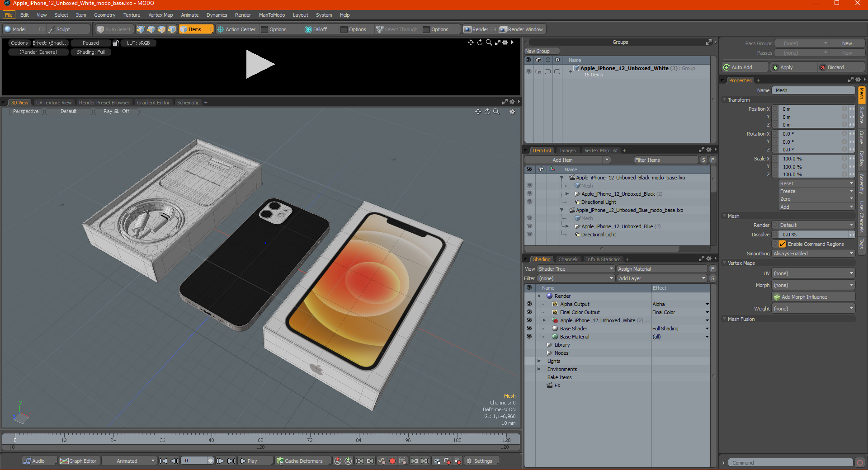Select Polygons selection mode cube icon
Viewport: 868px width, 470px height.
coord(161,29)
